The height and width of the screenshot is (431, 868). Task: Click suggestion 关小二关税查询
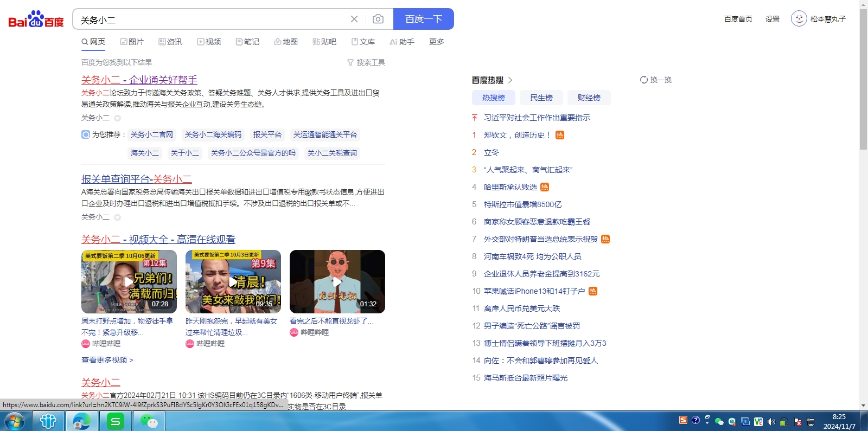[x=333, y=153]
